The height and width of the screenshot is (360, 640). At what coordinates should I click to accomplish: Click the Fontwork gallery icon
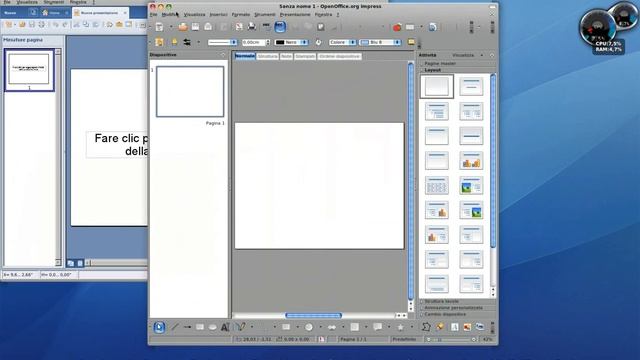pos(454,327)
